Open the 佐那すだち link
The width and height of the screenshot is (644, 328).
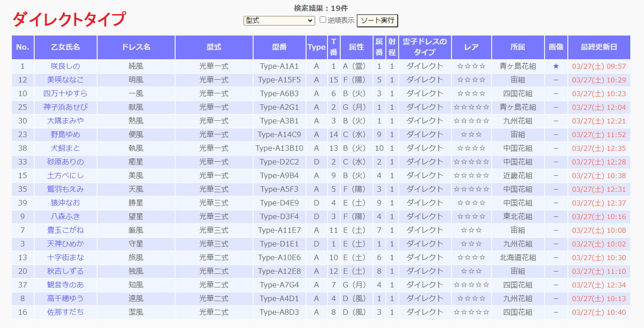point(65,312)
